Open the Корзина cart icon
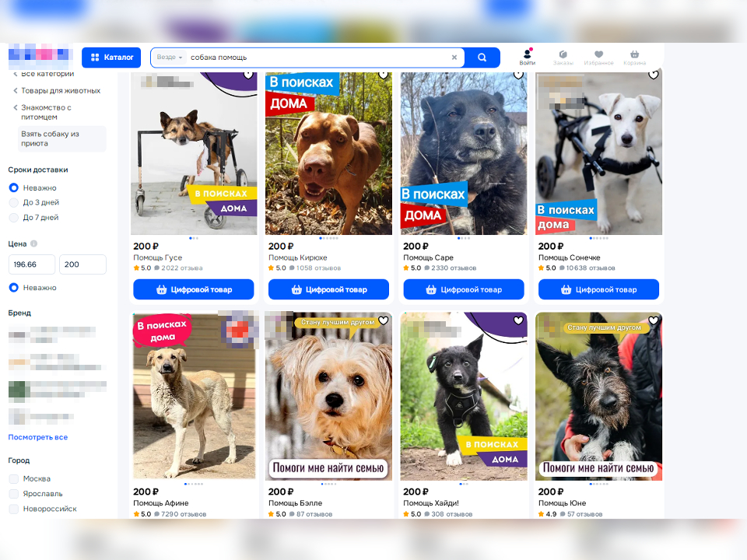The height and width of the screenshot is (560, 747). (635, 57)
